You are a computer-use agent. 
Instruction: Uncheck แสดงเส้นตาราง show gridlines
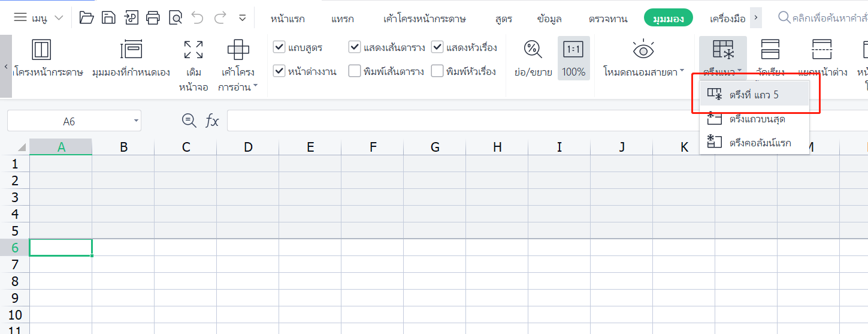click(x=355, y=47)
